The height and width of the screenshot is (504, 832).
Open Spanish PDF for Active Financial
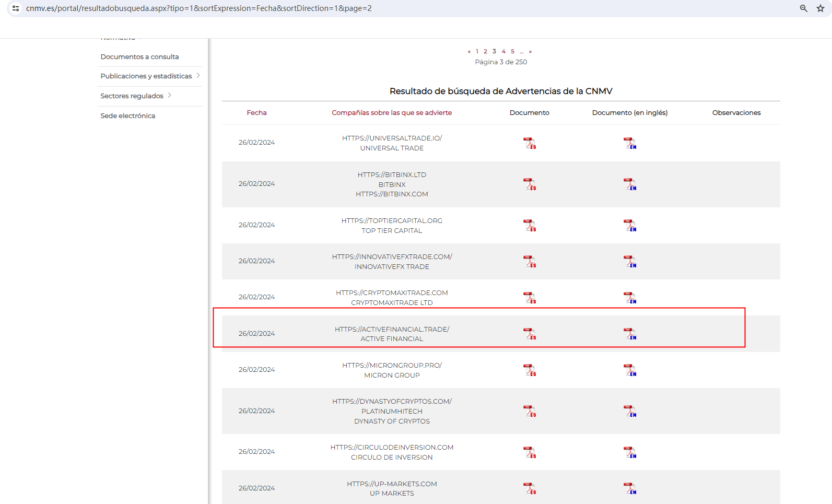[x=529, y=334]
